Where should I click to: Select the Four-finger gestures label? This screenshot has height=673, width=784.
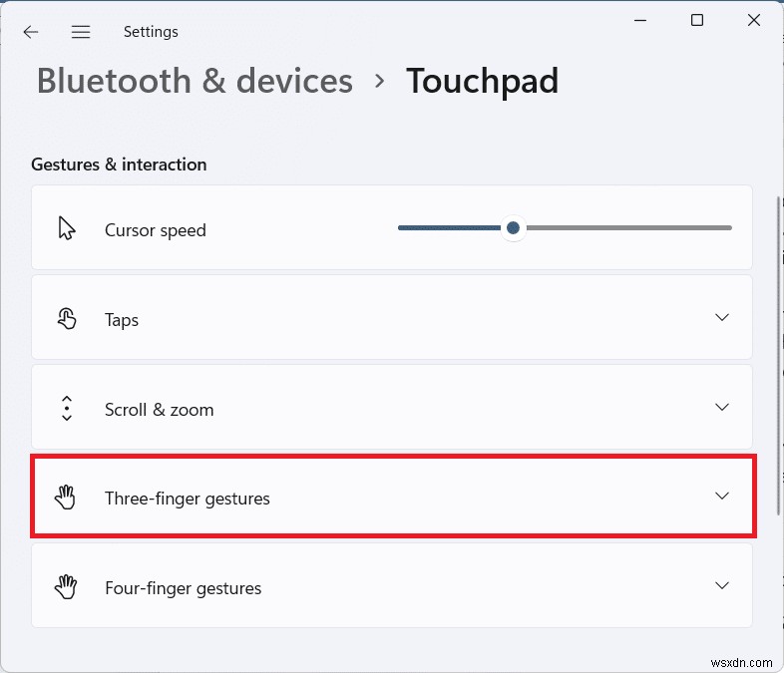183,588
